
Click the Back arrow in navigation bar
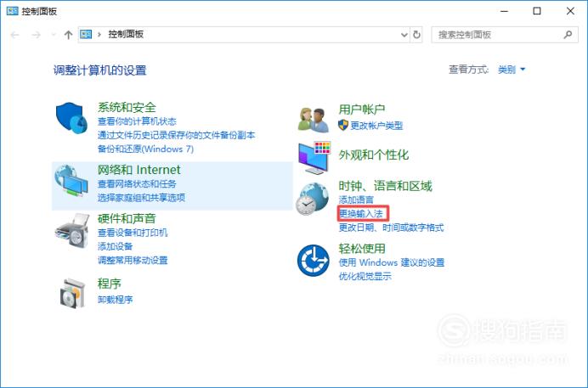(x=15, y=35)
